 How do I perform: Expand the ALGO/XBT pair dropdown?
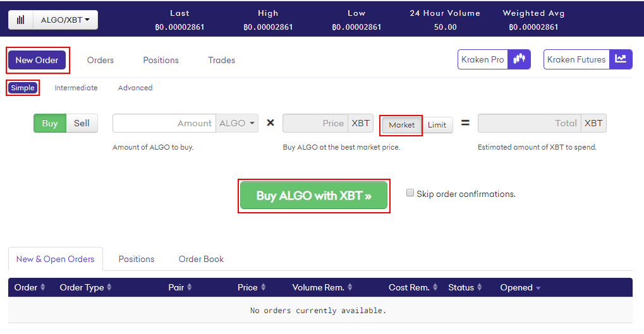point(65,20)
